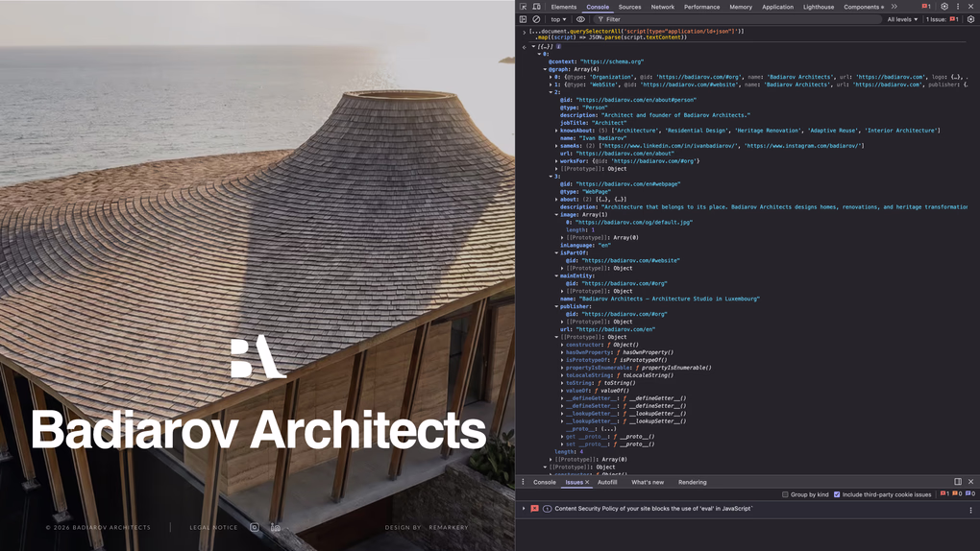Screen dimensions: 980x551
Task: Open the All levels log dropdown
Action: coord(902,19)
